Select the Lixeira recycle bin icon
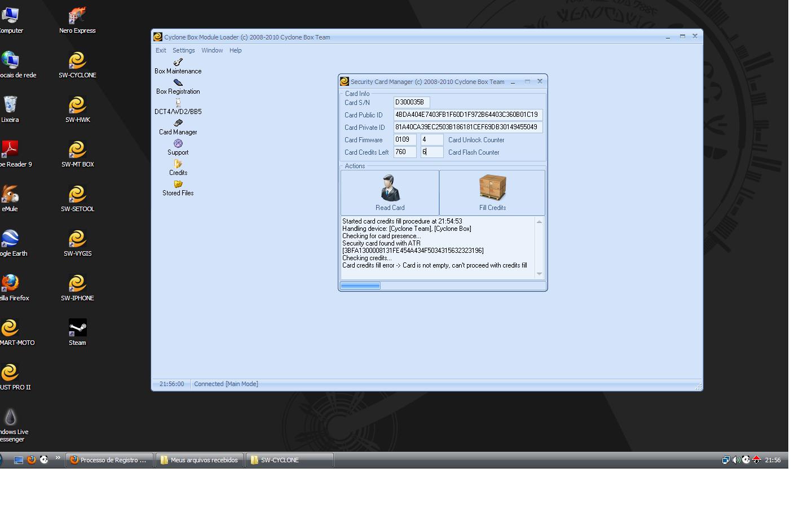The width and height of the screenshot is (812, 508). tap(10, 110)
